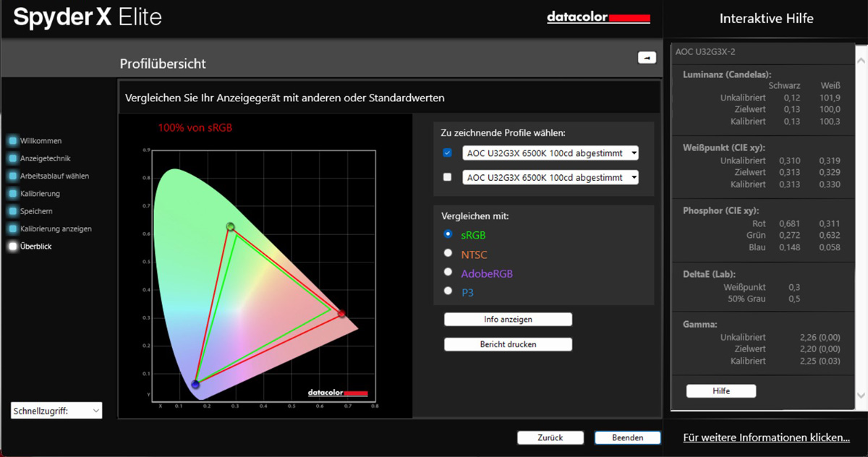Click the 'Zu zeichnende Profile wählen:' label
The image size is (868, 457).
coord(503,132)
